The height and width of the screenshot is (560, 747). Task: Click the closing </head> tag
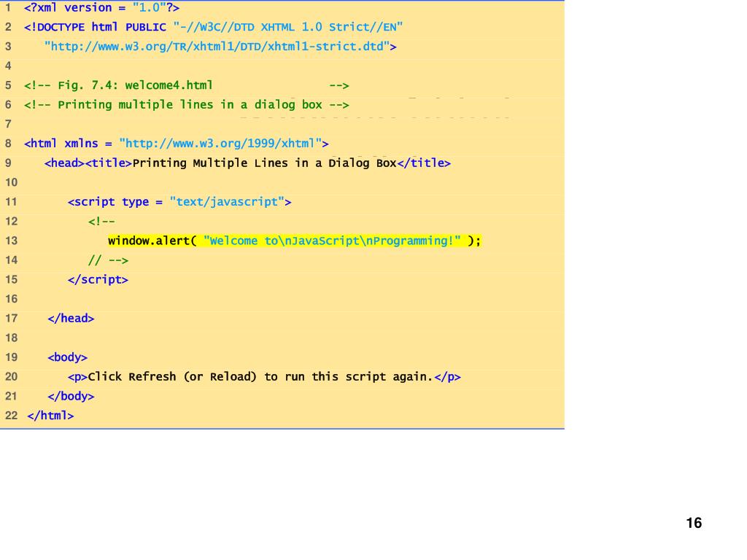coord(71,318)
